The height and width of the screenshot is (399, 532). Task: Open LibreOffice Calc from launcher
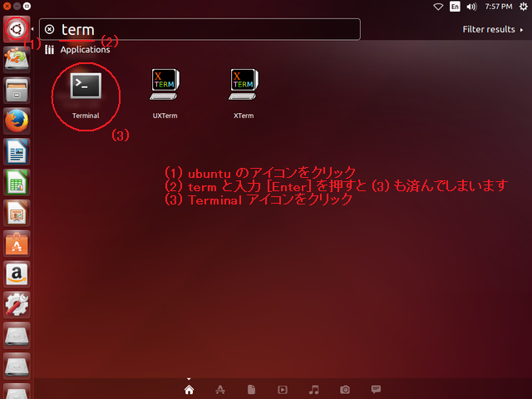(x=17, y=183)
